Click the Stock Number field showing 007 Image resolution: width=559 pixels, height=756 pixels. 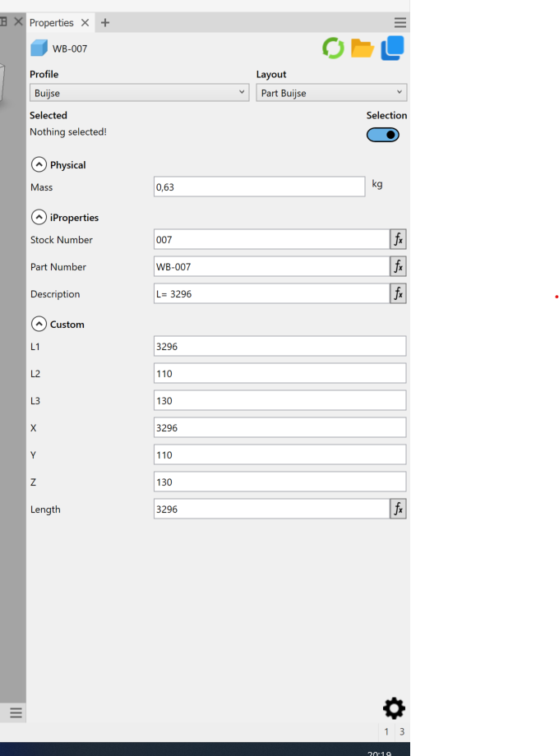(x=271, y=239)
